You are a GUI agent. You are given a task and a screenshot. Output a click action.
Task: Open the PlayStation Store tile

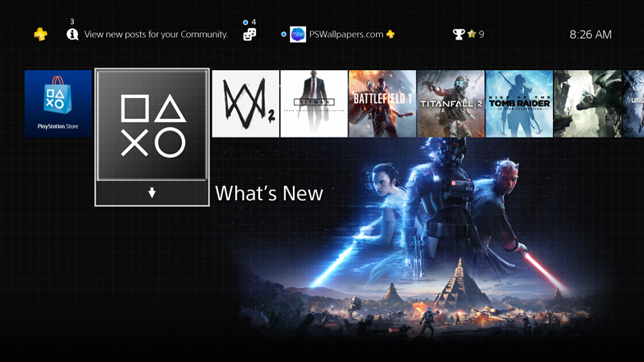[58, 104]
